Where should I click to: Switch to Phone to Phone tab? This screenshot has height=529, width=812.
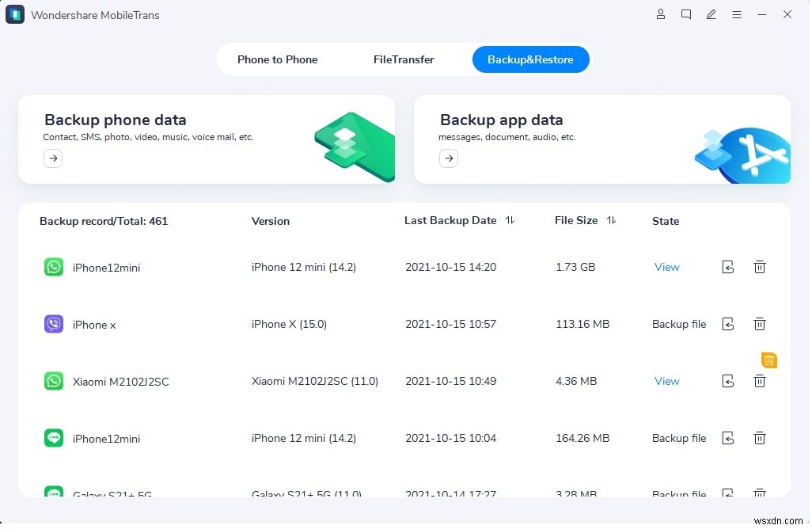click(277, 59)
